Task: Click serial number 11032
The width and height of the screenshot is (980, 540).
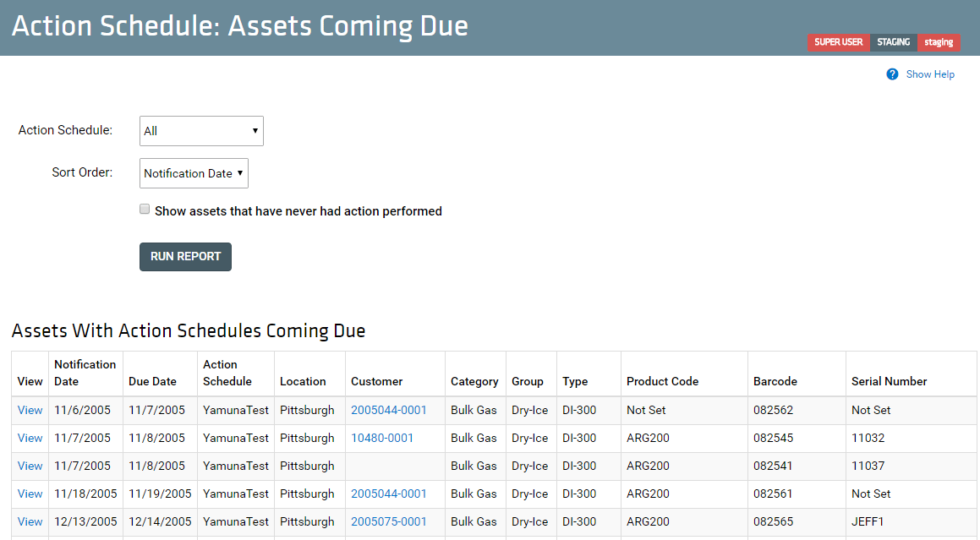Action: (x=868, y=438)
